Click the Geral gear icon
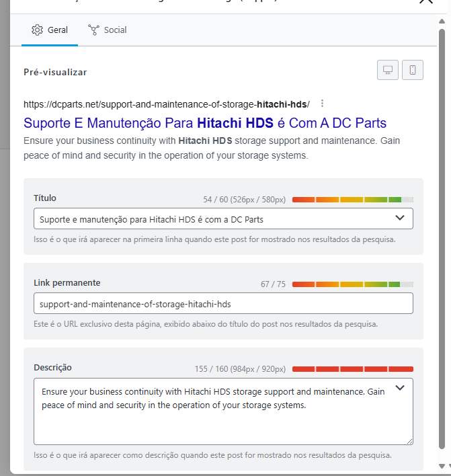This screenshot has width=451, height=476. click(x=38, y=30)
